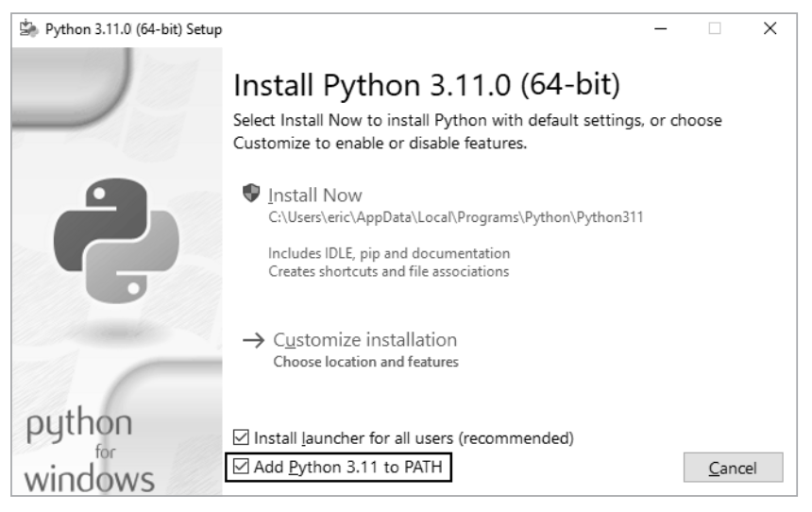Click the installer icon in the title bar
Viewport: 812px width, 512px height.
(x=25, y=29)
